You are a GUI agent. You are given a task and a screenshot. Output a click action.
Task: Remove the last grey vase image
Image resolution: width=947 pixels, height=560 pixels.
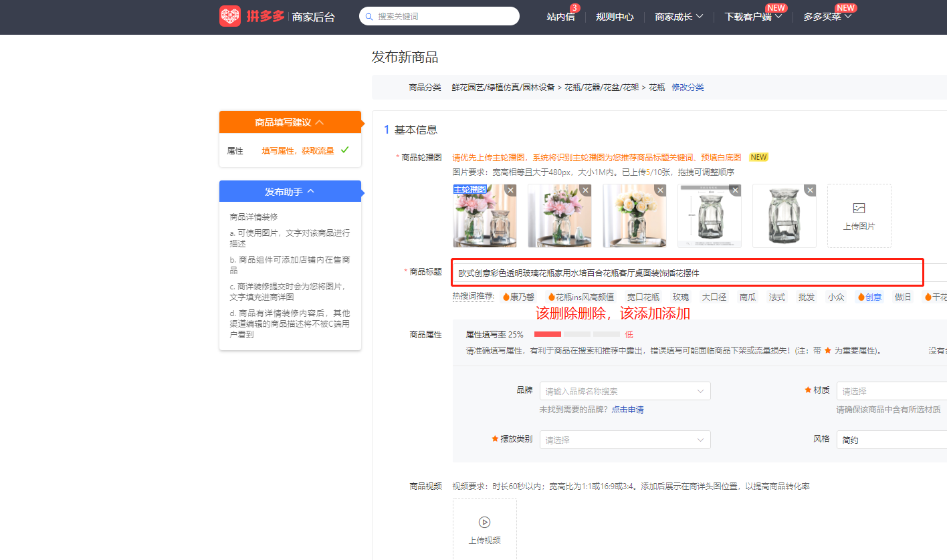811,190
